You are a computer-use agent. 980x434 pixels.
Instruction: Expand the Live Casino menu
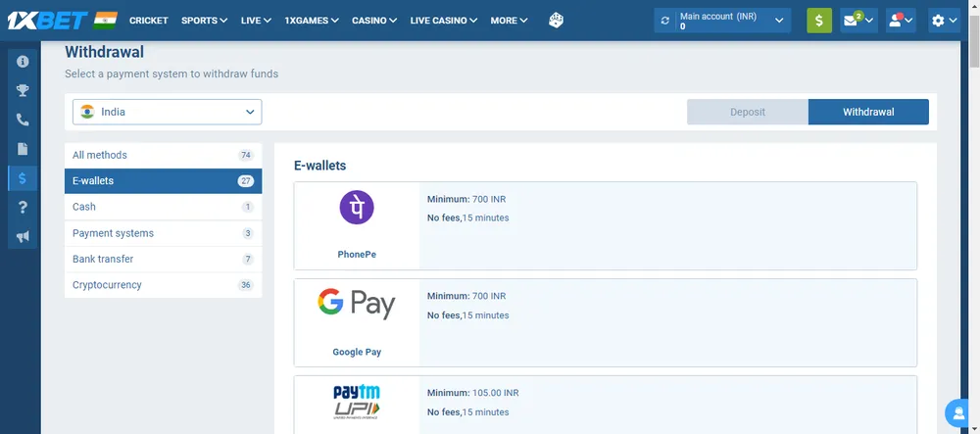tap(444, 21)
